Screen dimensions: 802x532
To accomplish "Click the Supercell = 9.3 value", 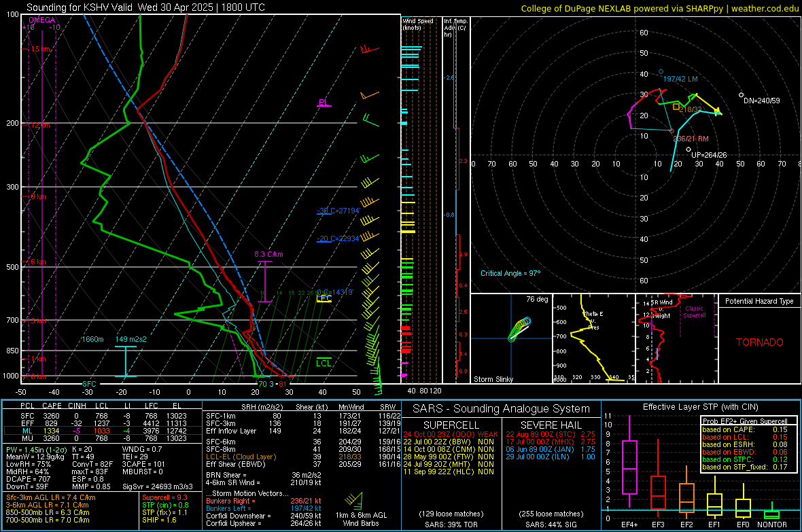I will pos(164,497).
